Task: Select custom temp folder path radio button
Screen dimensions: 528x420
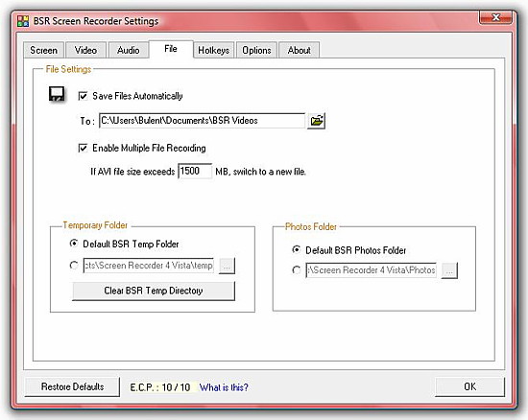Action: click(74, 266)
